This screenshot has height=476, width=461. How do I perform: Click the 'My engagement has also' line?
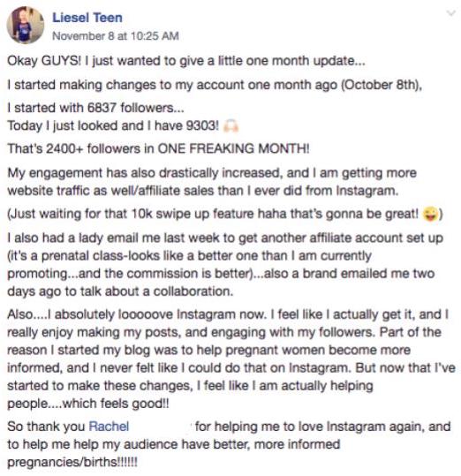click(x=212, y=173)
